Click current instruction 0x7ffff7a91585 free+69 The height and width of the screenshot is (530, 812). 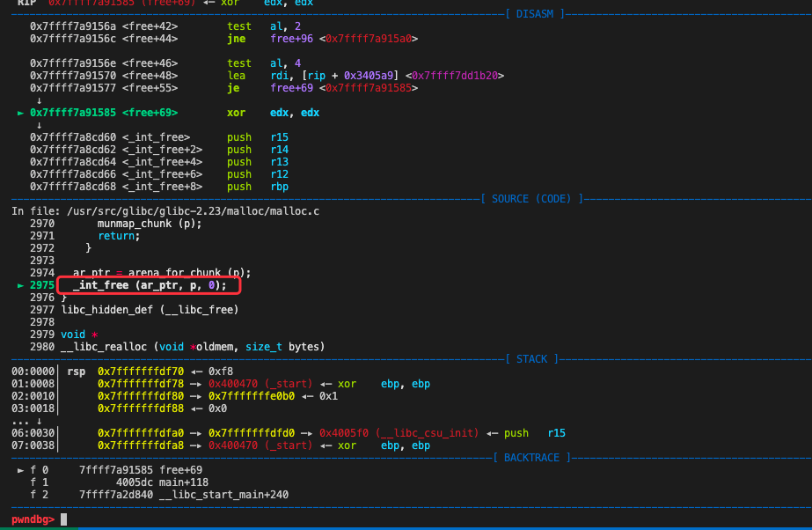(x=104, y=113)
